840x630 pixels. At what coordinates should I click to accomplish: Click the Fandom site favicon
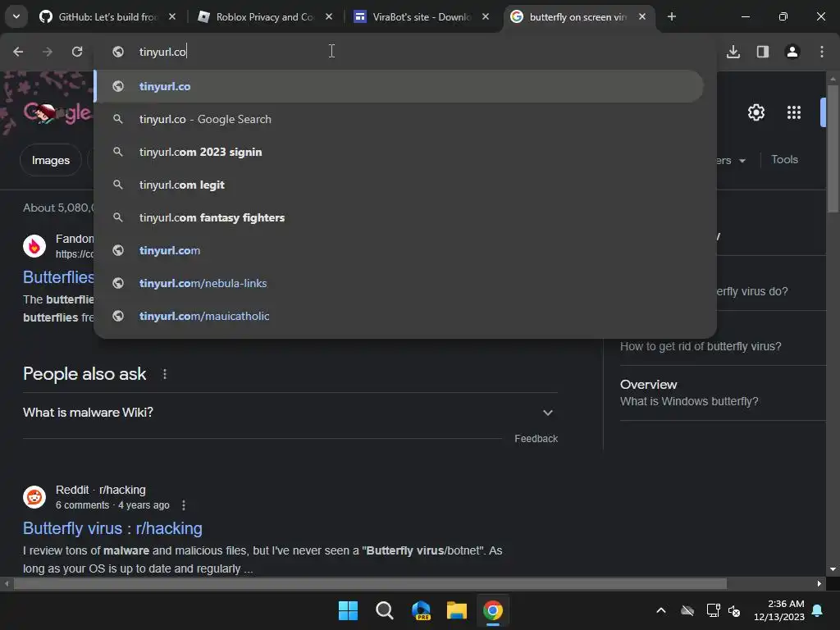[x=34, y=246]
